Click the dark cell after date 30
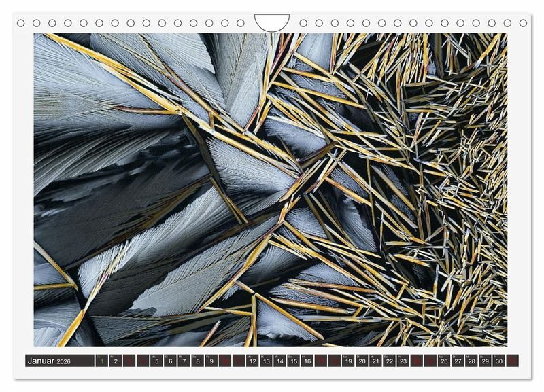This screenshot has height=392, width=544. pyautogui.click(x=512, y=361)
